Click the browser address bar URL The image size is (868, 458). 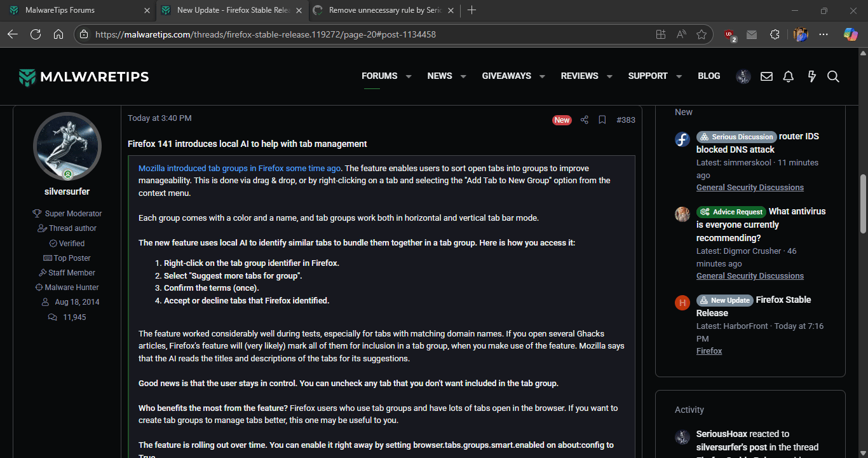pos(266,34)
